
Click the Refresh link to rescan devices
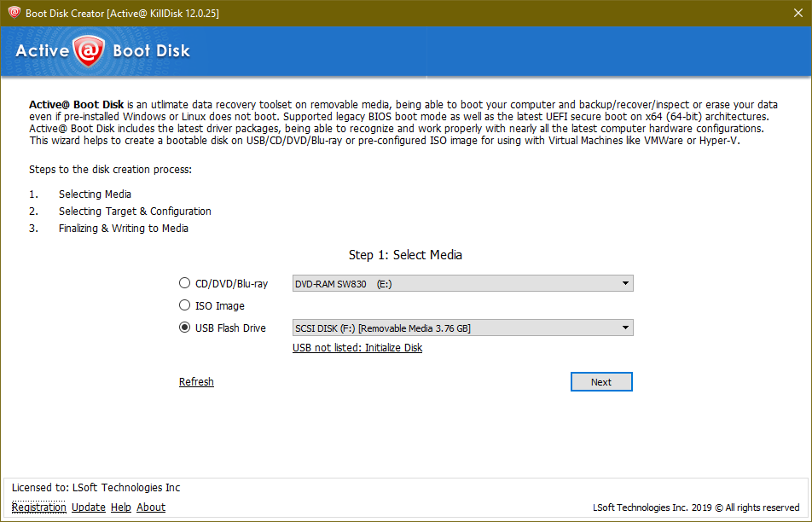tap(196, 381)
